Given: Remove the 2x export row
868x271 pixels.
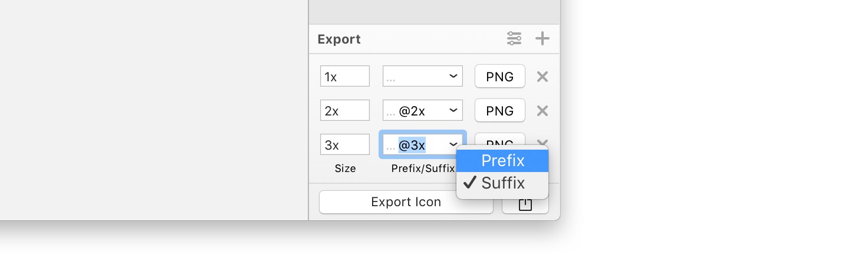Looking at the screenshot, I should point(542,111).
